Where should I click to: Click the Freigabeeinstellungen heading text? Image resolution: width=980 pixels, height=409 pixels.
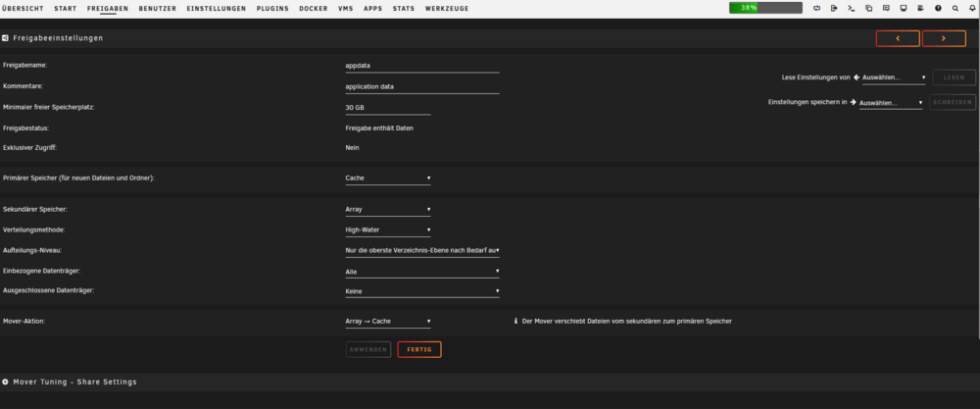tap(58, 38)
